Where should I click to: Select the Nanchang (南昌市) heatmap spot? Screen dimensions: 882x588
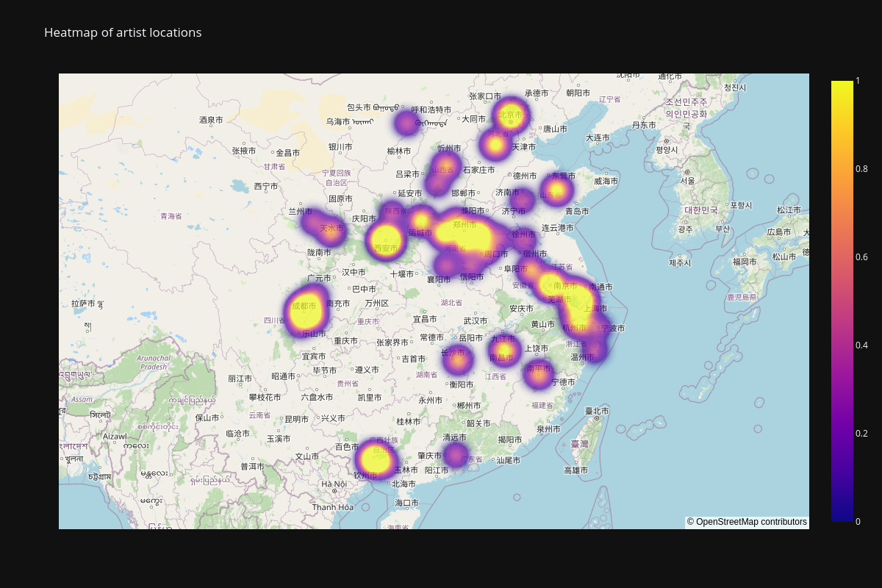[x=503, y=351]
